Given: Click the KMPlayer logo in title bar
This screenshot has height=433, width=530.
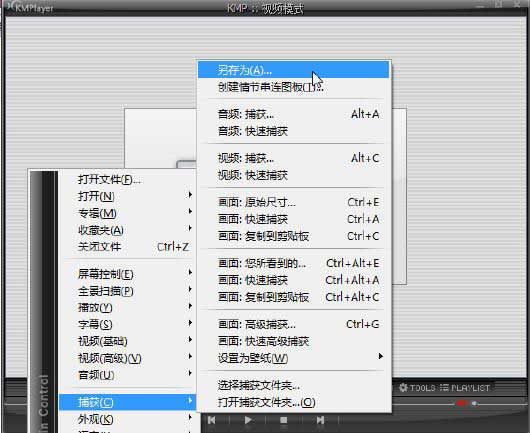Looking at the screenshot, I should point(30,7).
